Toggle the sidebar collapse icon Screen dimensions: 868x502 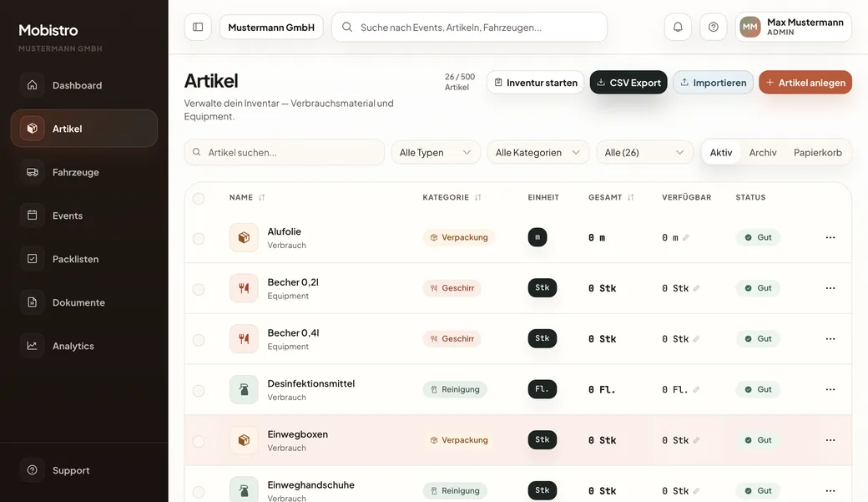(x=198, y=28)
